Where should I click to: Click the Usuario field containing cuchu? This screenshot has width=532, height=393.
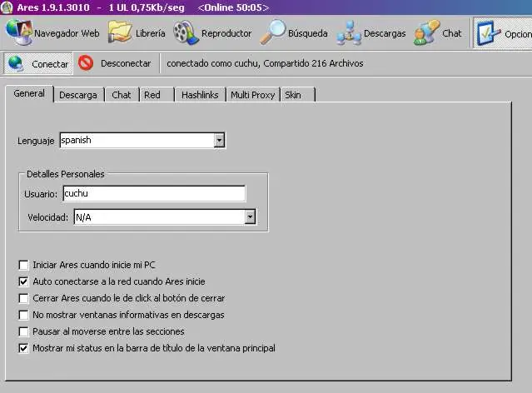click(x=154, y=193)
